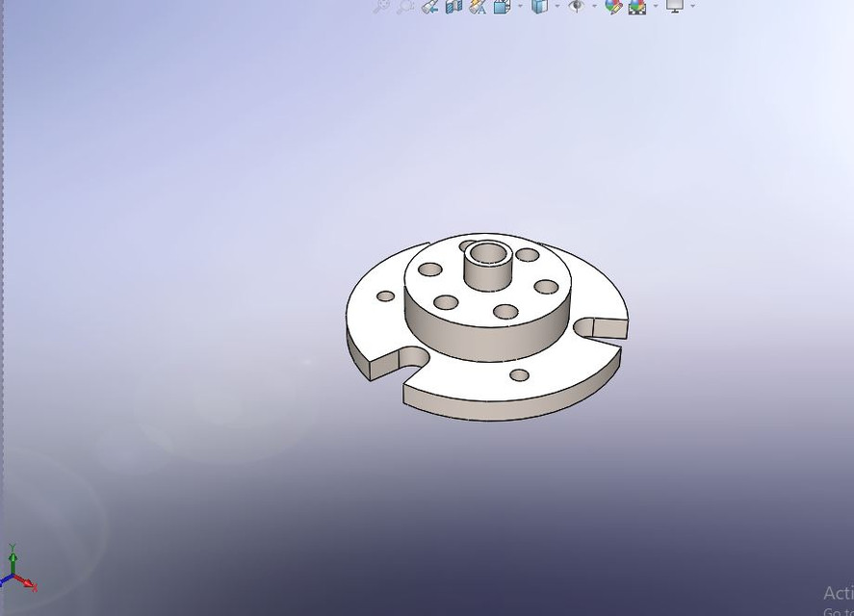Open the View Settings dropdown arrow
This screenshot has height=616, width=854.
point(692,7)
